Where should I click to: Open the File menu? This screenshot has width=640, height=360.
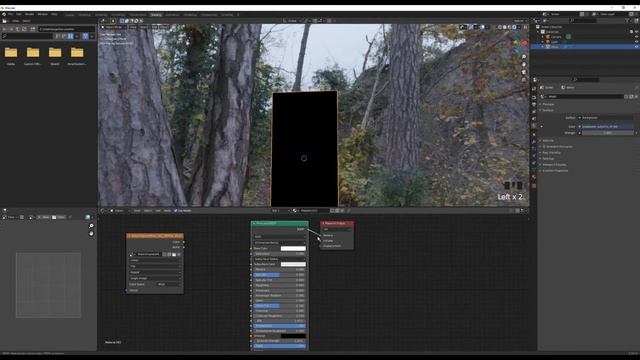pos(11,14)
